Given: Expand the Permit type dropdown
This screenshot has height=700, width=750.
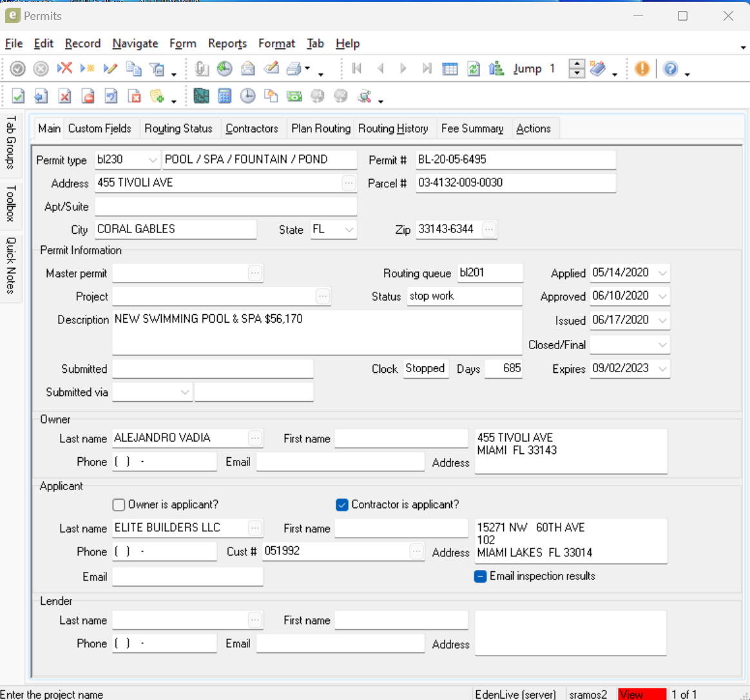Looking at the screenshot, I should click(153, 160).
